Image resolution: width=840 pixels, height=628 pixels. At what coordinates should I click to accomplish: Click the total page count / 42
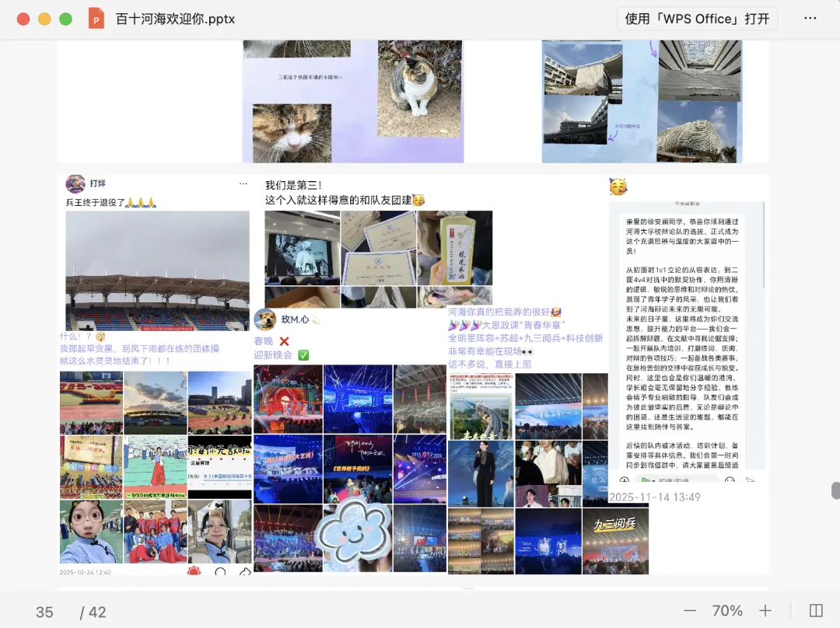coord(93,612)
